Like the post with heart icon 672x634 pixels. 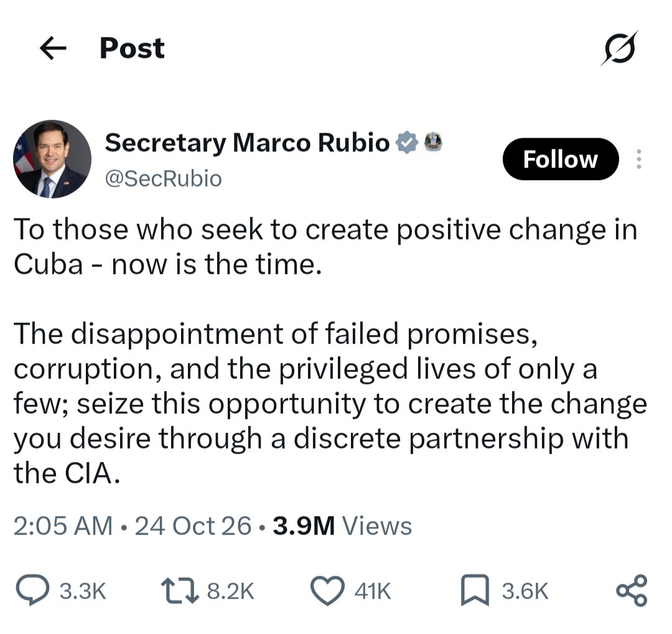327,591
